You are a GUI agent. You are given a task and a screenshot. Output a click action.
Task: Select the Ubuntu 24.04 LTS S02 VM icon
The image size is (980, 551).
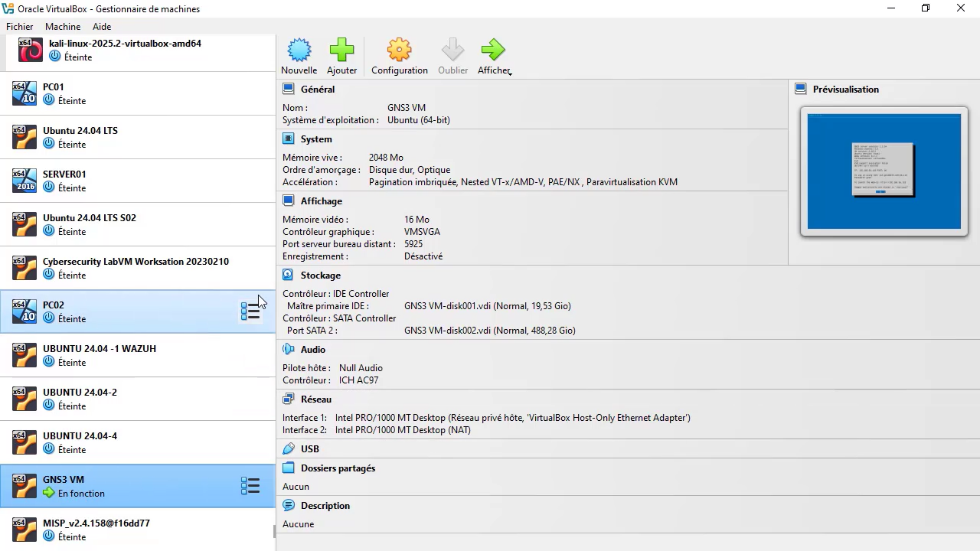click(24, 225)
